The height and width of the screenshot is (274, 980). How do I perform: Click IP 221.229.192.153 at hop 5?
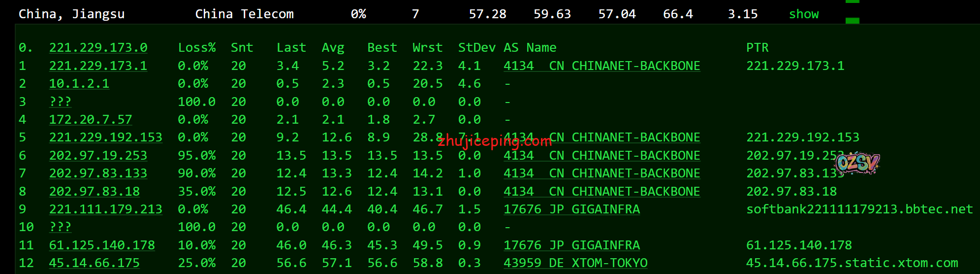105,137
